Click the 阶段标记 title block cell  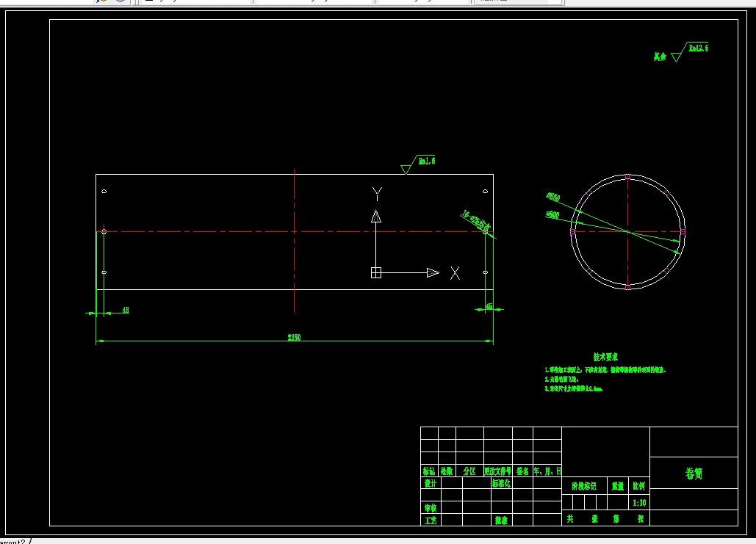pyautogui.click(x=584, y=486)
